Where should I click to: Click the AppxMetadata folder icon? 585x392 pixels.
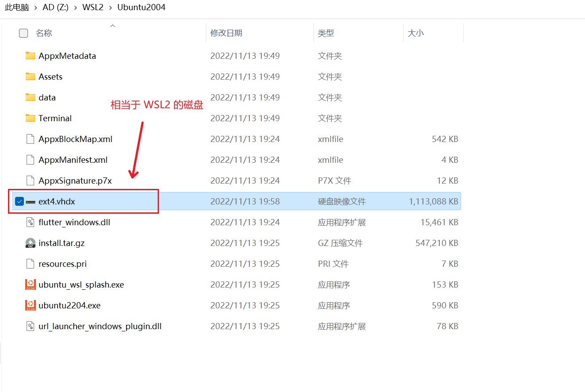(30, 56)
